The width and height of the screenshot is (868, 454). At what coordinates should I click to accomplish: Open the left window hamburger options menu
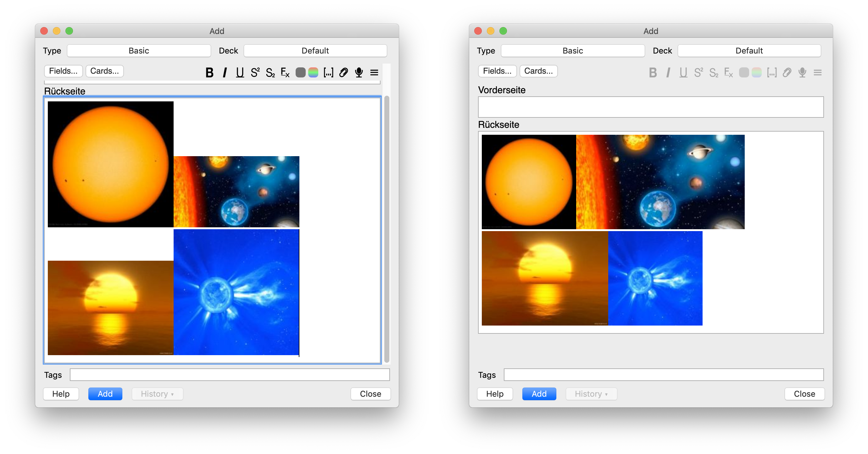(374, 72)
